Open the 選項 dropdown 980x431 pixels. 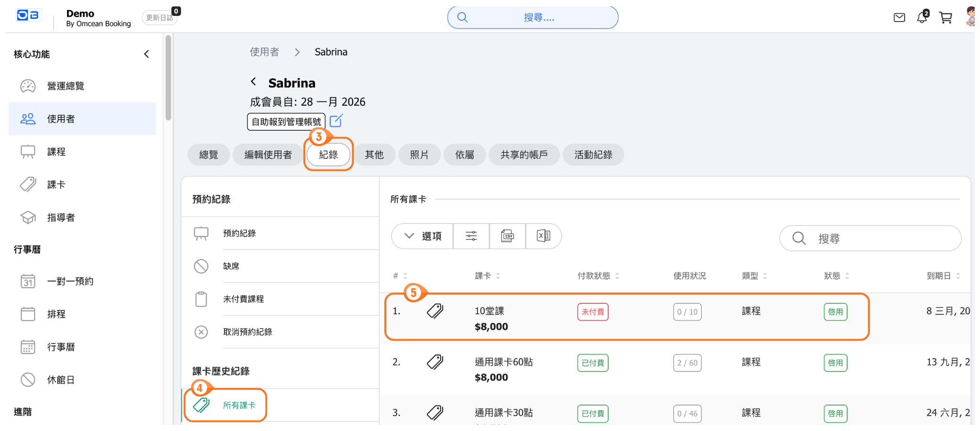[423, 236]
